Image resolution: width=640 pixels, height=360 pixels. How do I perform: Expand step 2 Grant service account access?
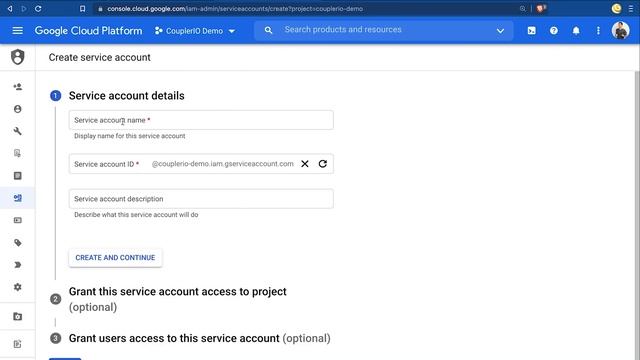pos(178,299)
